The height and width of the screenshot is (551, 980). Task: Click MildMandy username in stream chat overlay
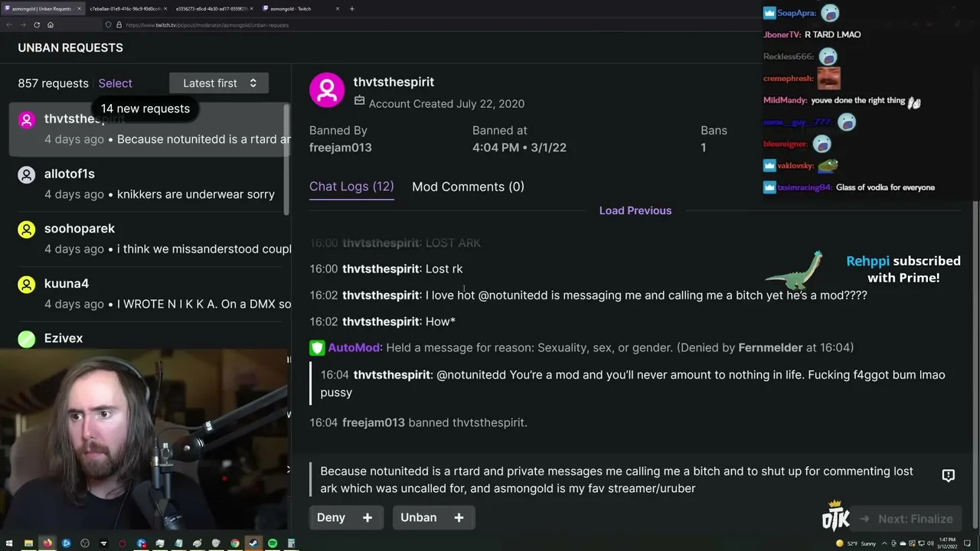[x=785, y=100]
